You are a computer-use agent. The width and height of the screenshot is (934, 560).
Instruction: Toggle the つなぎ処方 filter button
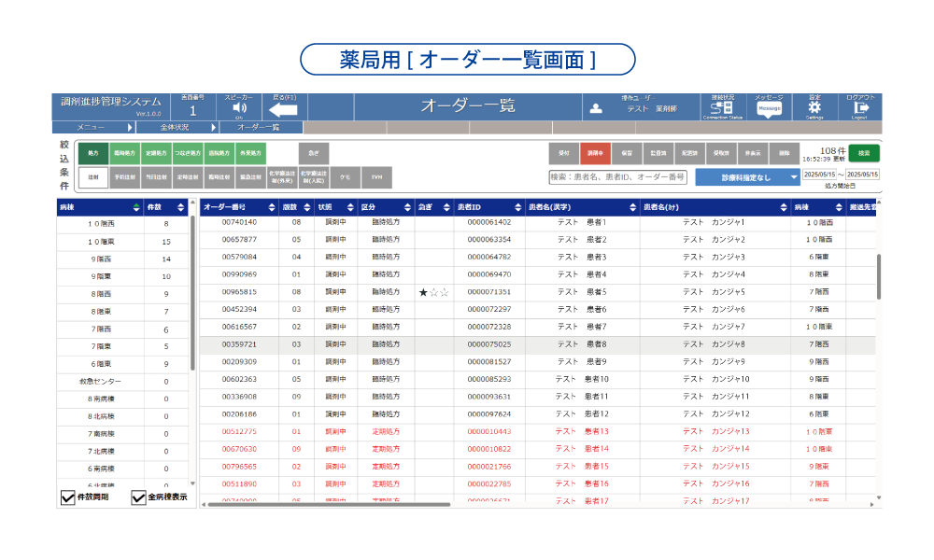click(x=188, y=154)
